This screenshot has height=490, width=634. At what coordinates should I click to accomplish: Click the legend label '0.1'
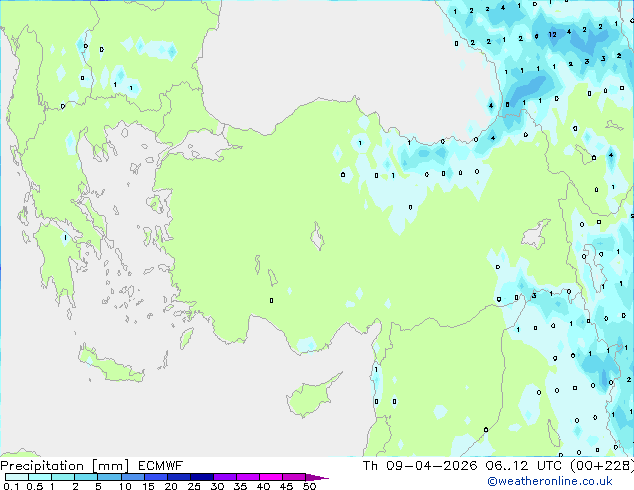point(11,486)
